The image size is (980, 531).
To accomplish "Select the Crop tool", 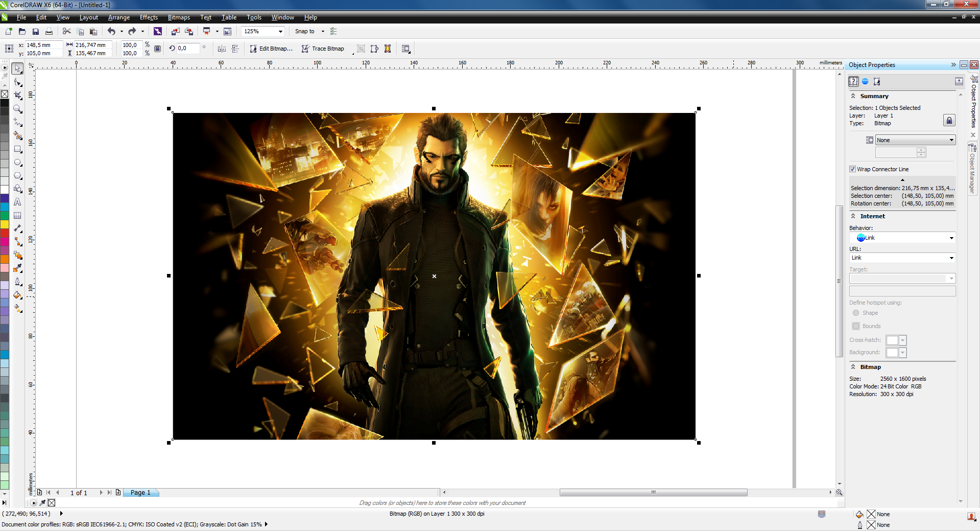I will (x=18, y=95).
